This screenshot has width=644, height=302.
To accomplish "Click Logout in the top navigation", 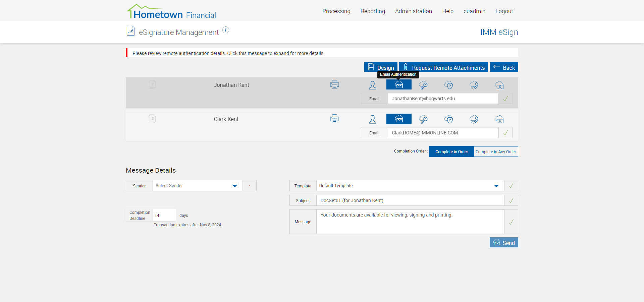I will point(504,11).
